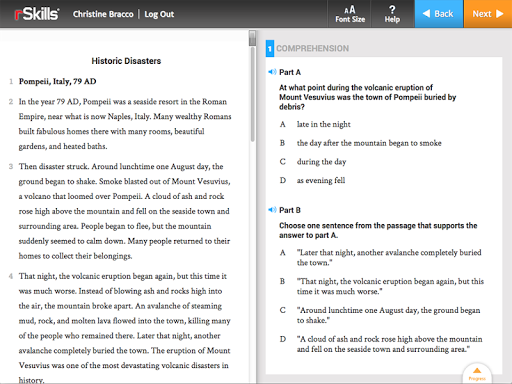The image size is (512, 384).
Task: Click Log Out link
Action: 159,14
